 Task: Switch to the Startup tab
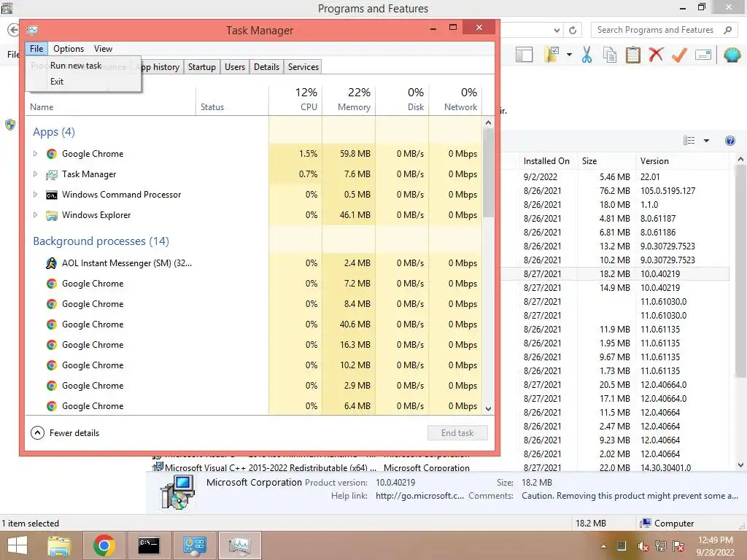(x=201, y=67)
